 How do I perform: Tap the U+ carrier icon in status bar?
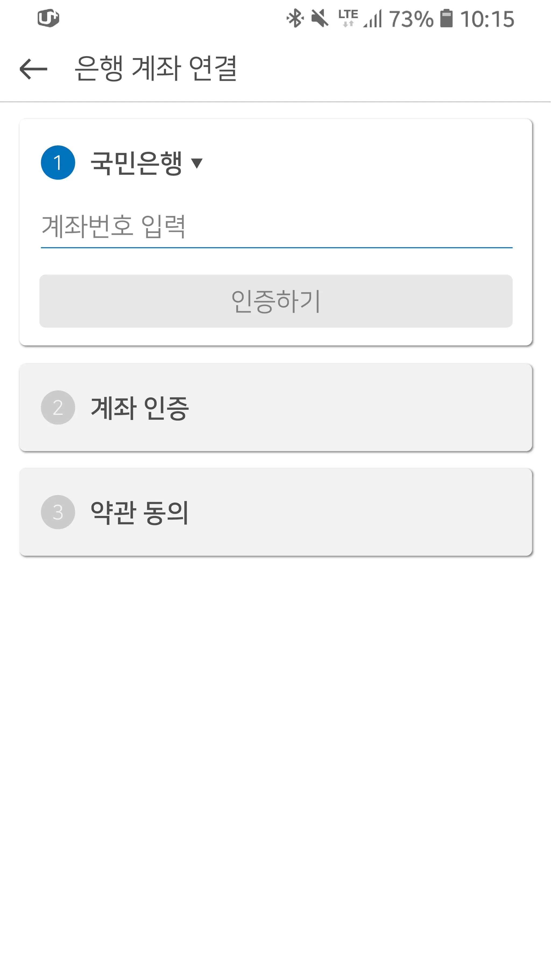(x=48, y=18)
